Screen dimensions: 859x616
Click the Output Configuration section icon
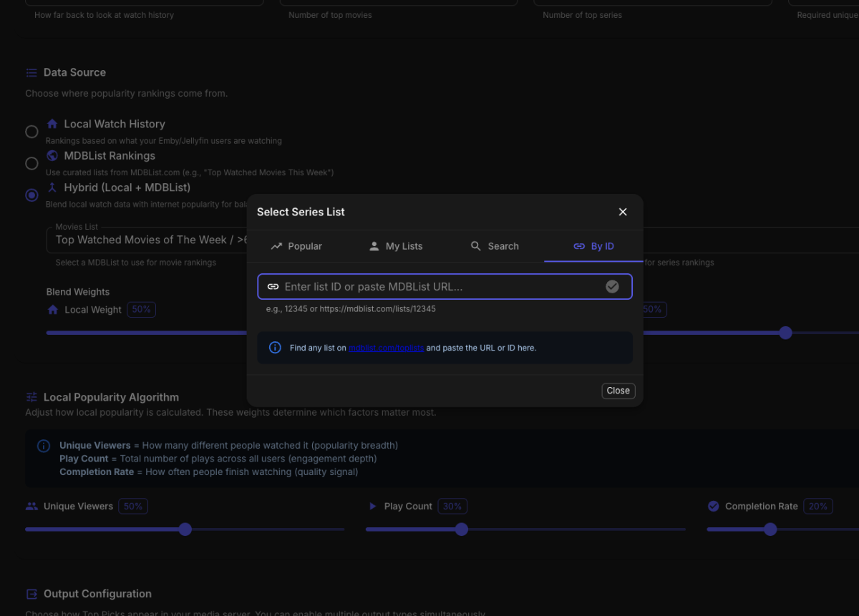(x=31, y=594)
